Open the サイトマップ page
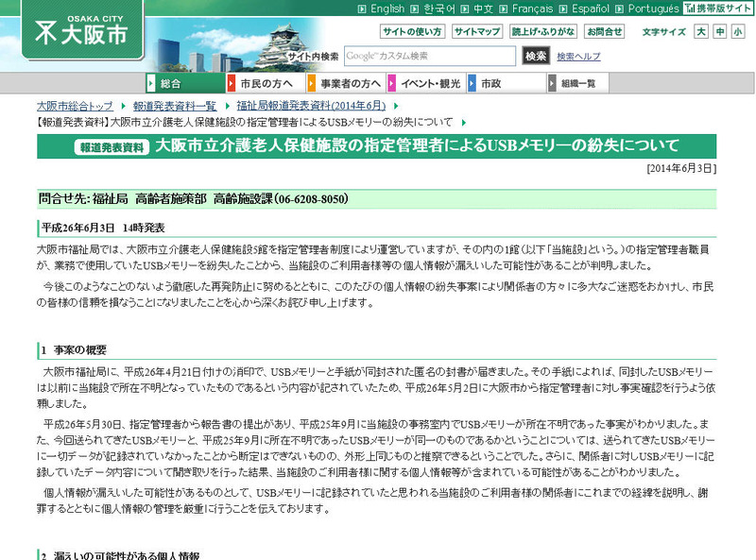The height and width of the screenshot is (560, 756). [x=476, y=31]
